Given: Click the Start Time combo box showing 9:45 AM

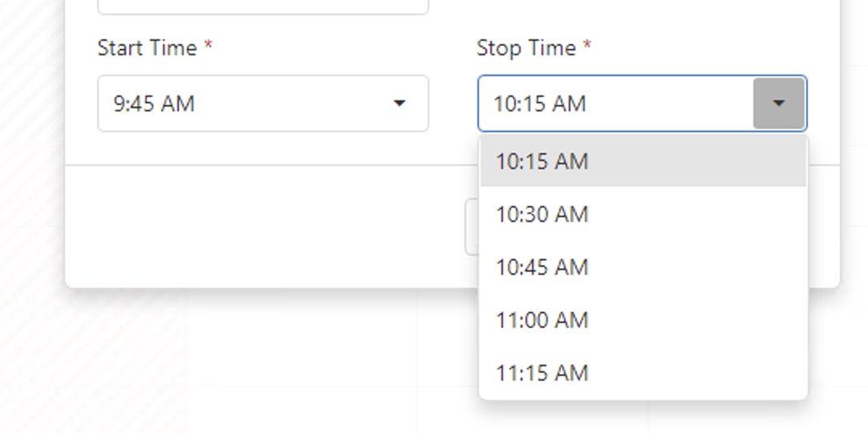Looking at the screenshot, I should 241,103.
